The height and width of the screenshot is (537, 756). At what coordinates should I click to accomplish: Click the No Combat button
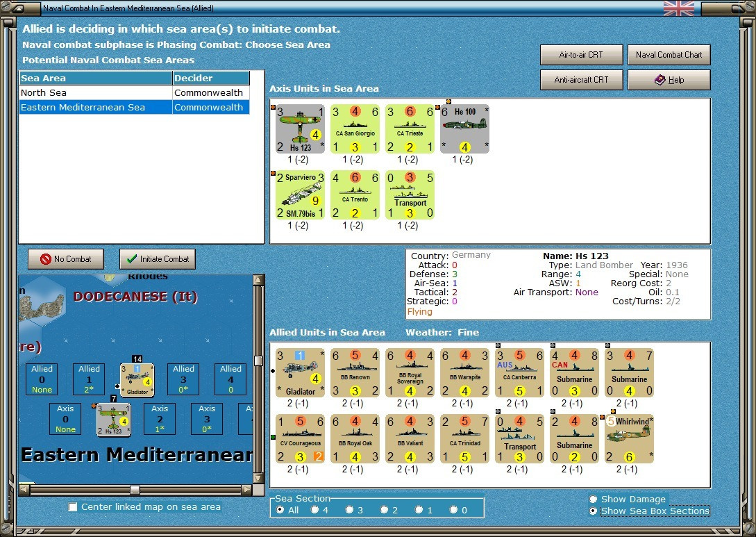66,259
